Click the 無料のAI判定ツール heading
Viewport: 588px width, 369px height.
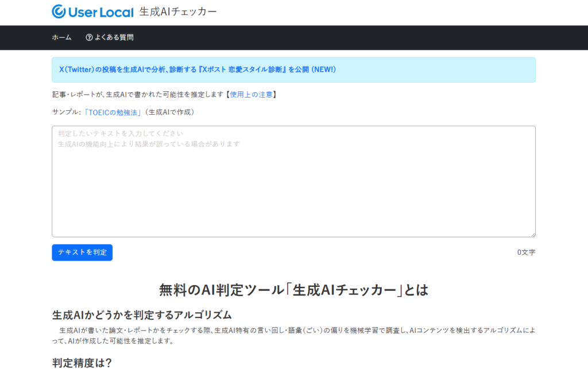click(293, 290)
